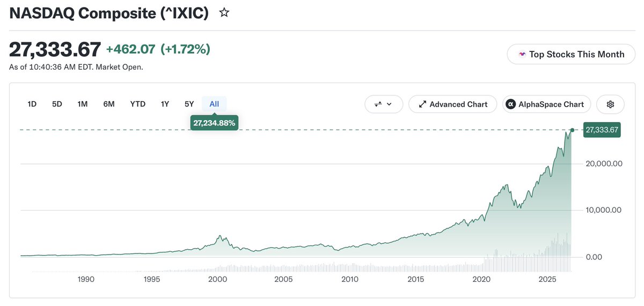Viewport: 644px width, 306px height.
Task: Click Top Stocks This Month button
Action: tap(571, 54)
